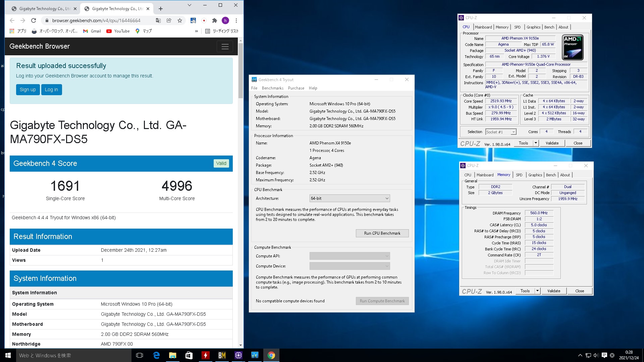
Task: Open Chrome profile avatar 'h'
Action: click(225, 20)
